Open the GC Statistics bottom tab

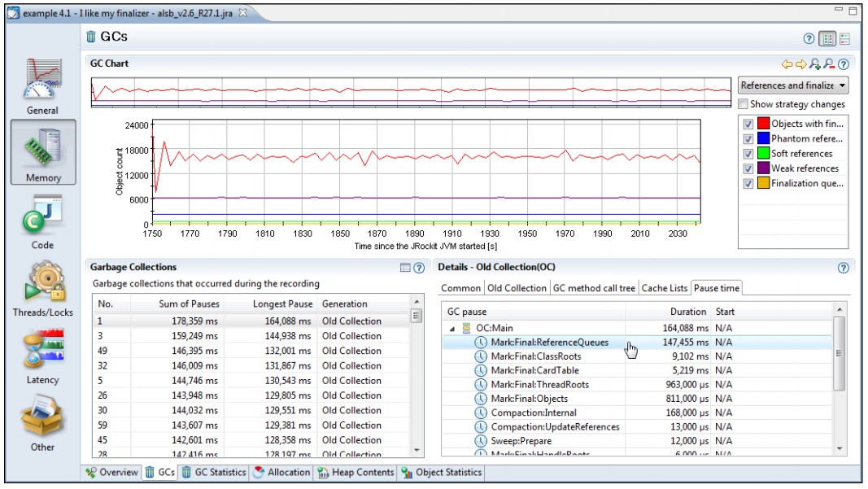214,473
